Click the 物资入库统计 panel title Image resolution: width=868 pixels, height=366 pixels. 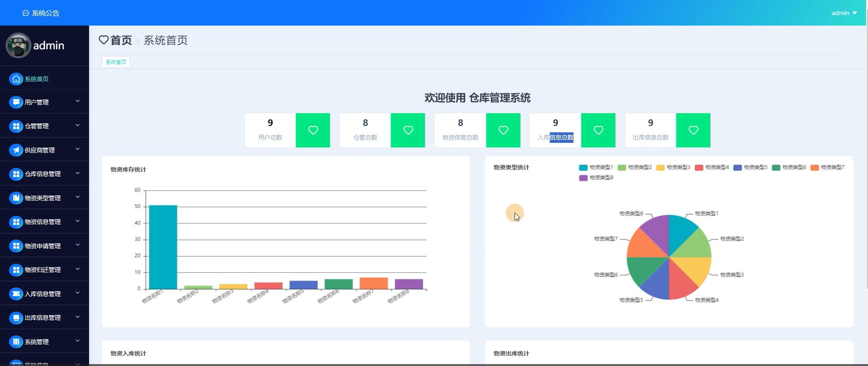coord(128,353)
